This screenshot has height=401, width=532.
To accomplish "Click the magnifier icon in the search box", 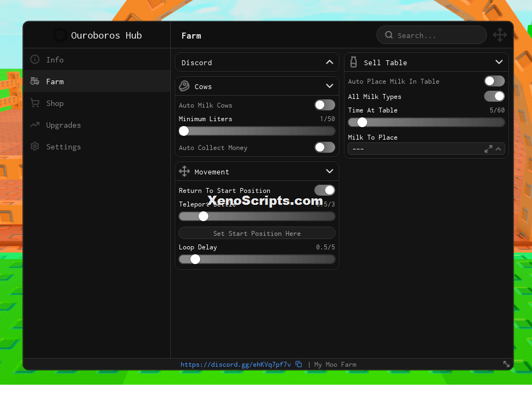I will pos(389,35).
